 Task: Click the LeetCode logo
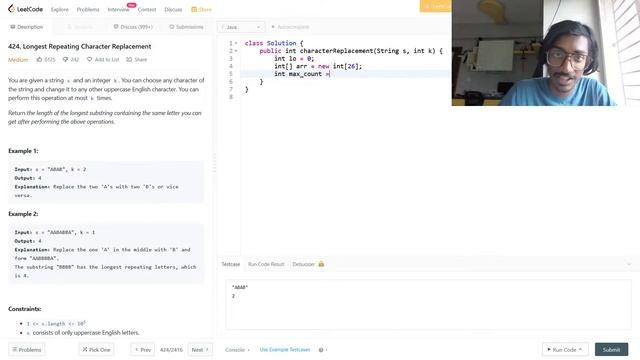click(x=25, y=9)
